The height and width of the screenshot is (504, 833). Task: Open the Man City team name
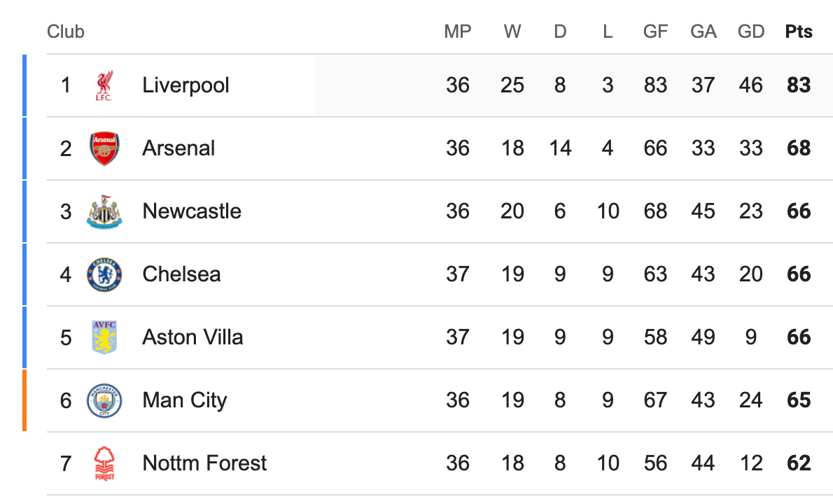tap(184, 400)
